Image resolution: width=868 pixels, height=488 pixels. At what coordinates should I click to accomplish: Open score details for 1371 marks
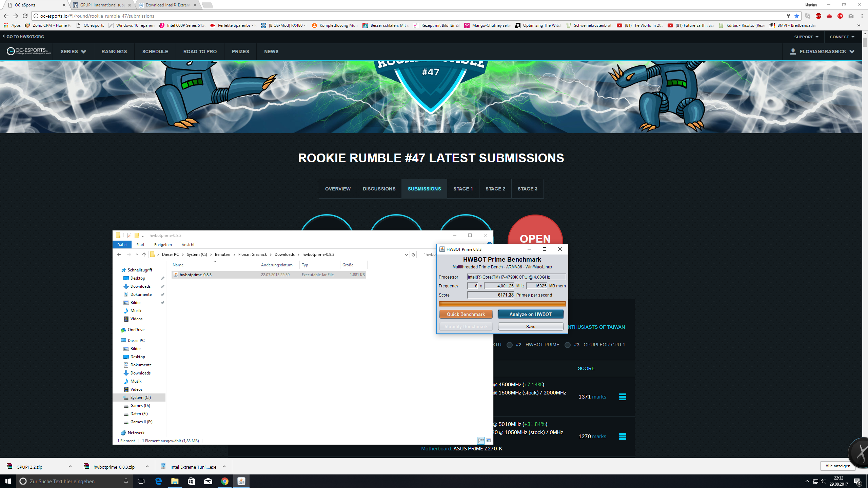click(623, 396)
